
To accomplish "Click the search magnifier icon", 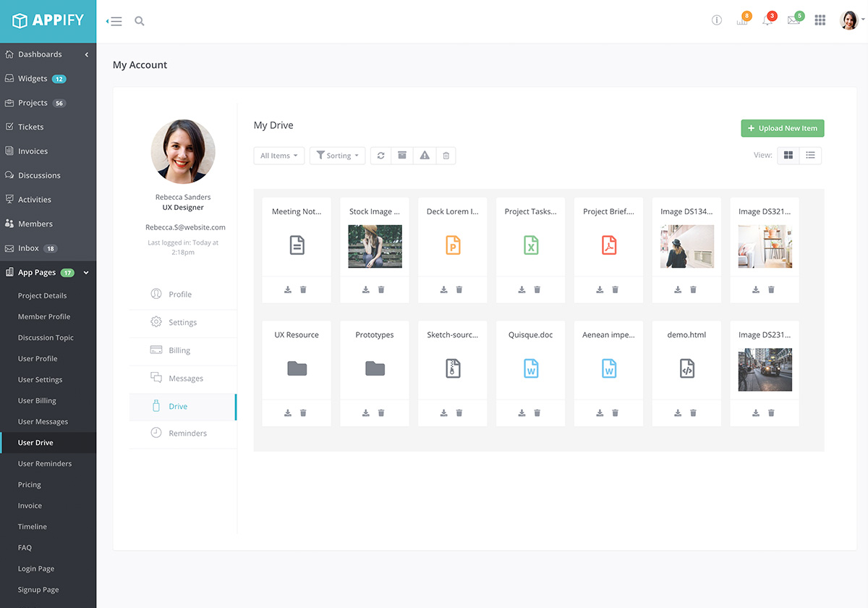I will click(140, 22).
